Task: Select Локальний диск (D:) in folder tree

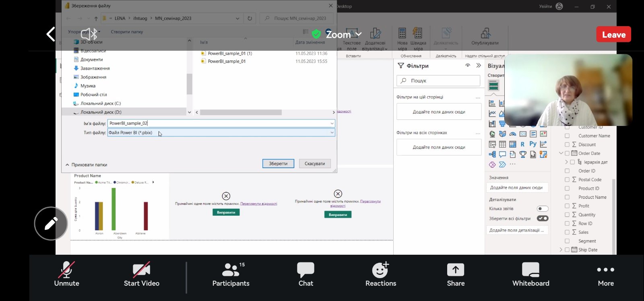Action: 101,112
